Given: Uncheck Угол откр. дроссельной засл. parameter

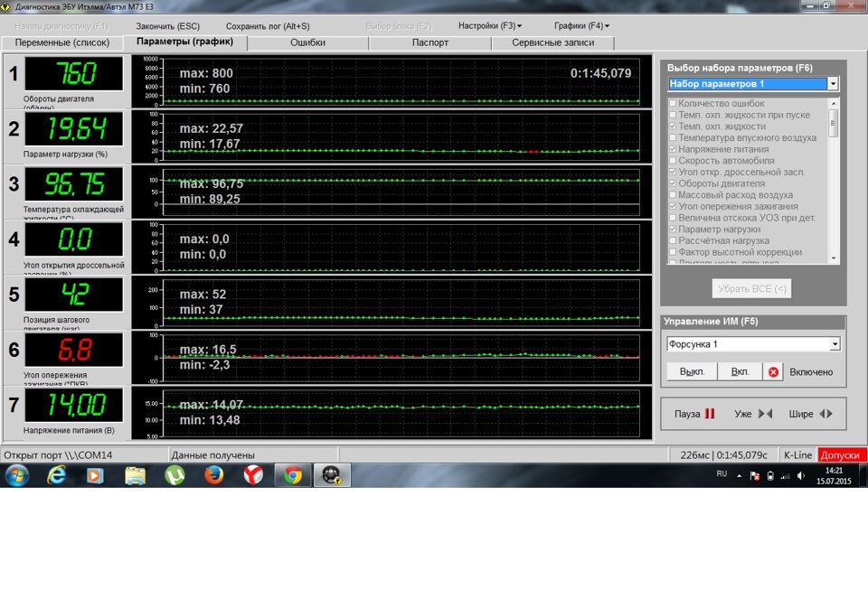Looking at the screenshot, I should click(x=673, y=172).
